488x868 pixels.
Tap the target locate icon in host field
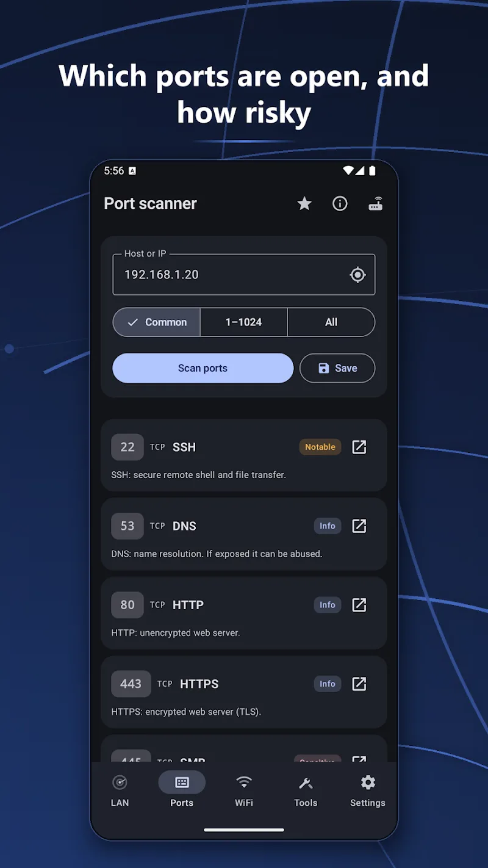tap(358, 275)
